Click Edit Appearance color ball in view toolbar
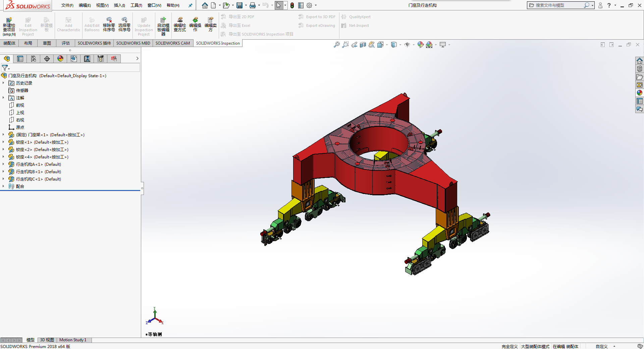This screenshot has height=349, width=644. [x=421, y=45]
